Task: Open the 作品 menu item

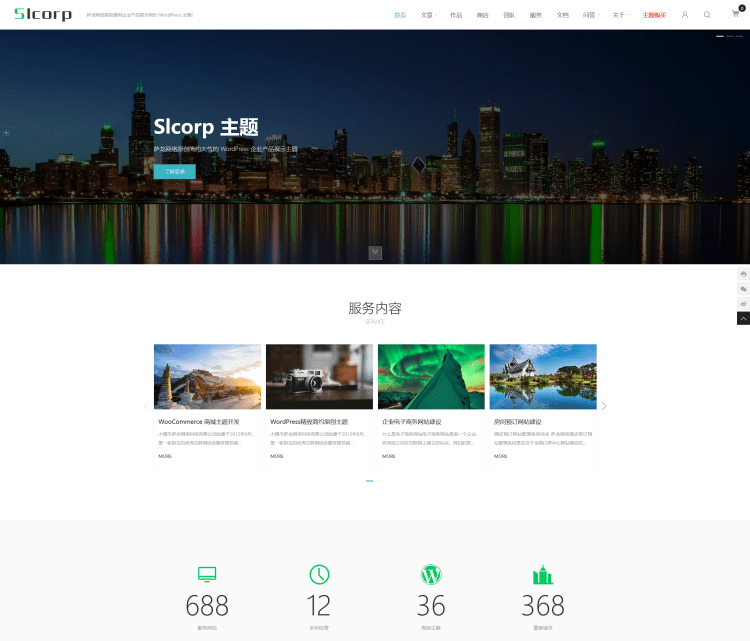Action: (456, 15)
